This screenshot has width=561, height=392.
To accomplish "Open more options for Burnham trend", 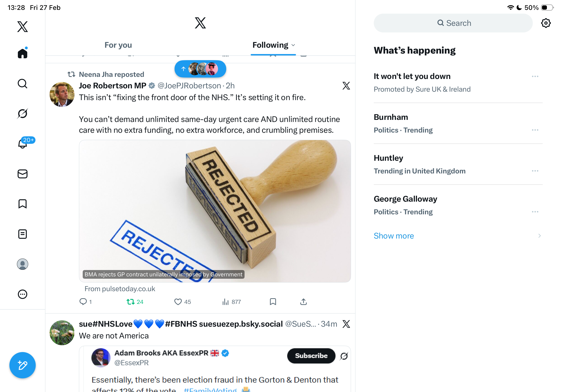I will 535,130.
